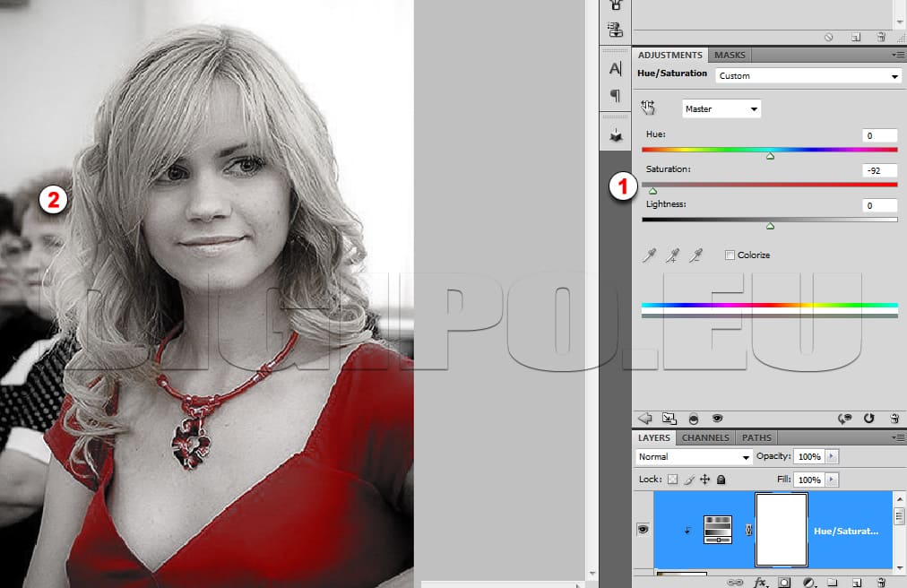Click the Character panel icon in the dock

pyautogui.click(x=615, y=69)
